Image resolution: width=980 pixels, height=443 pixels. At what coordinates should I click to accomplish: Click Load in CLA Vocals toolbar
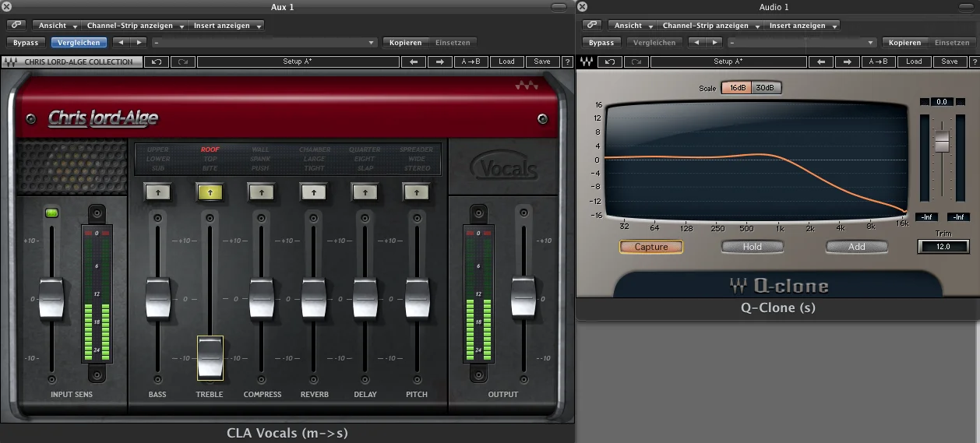506,62
